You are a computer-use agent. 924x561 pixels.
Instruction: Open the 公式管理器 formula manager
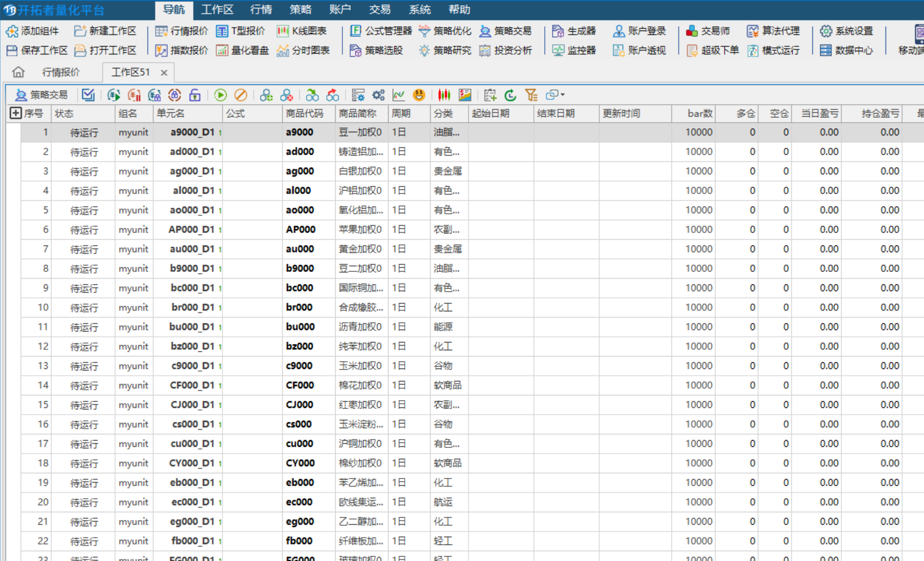point(381,31)
